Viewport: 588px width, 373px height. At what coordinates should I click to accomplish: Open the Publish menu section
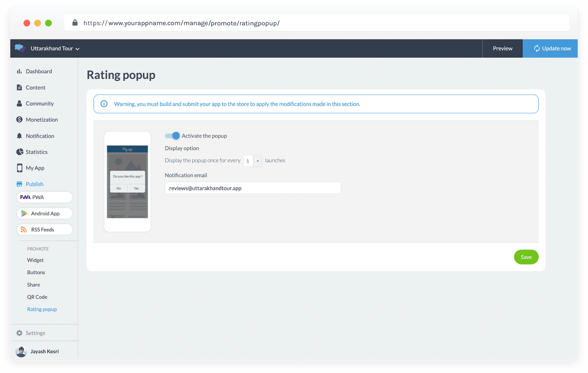(34, 184)
